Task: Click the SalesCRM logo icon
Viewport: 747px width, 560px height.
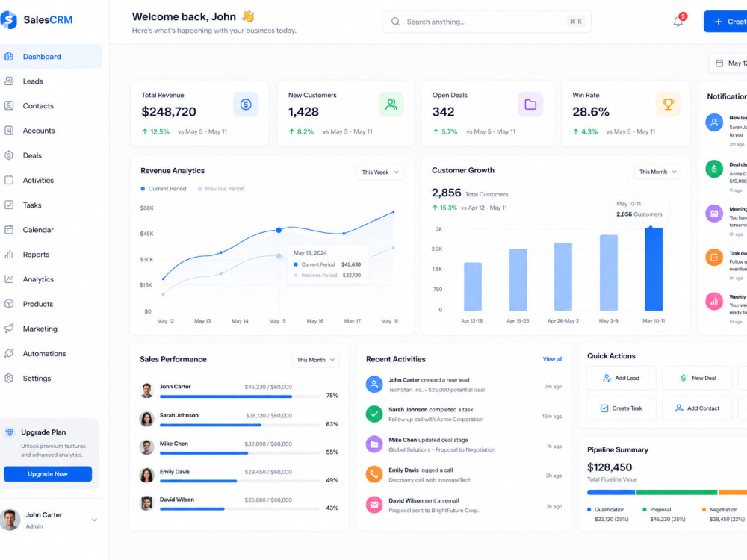Action: pyautogui.click(x=8, y=19)
